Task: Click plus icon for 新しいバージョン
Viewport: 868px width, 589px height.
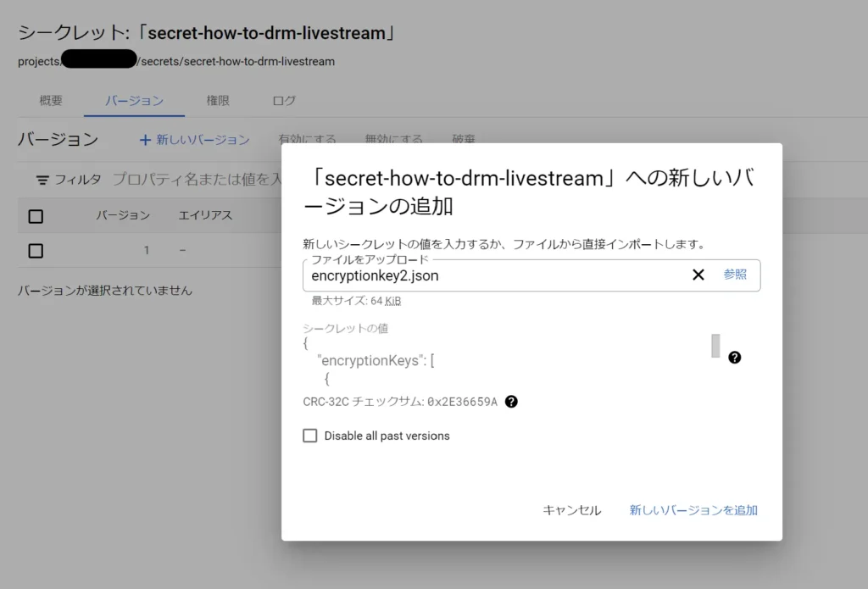Action: [x=145, y=140]
